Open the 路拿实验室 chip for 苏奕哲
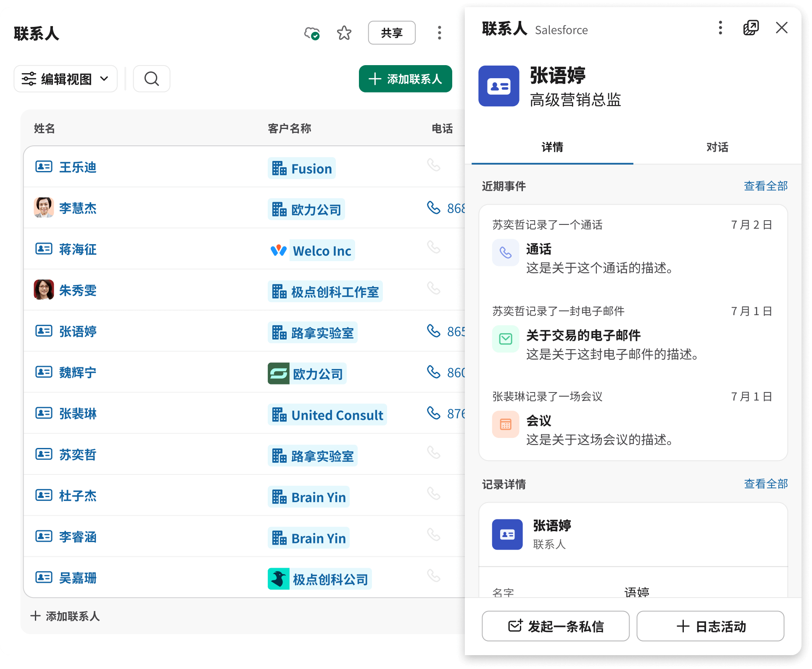 312,455
